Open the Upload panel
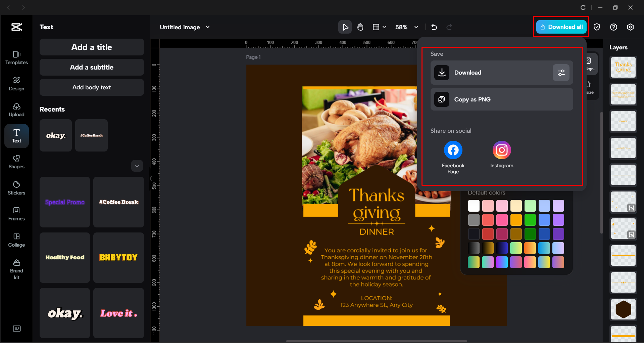The width and height of the screenshot is (644, 343). 16,110
